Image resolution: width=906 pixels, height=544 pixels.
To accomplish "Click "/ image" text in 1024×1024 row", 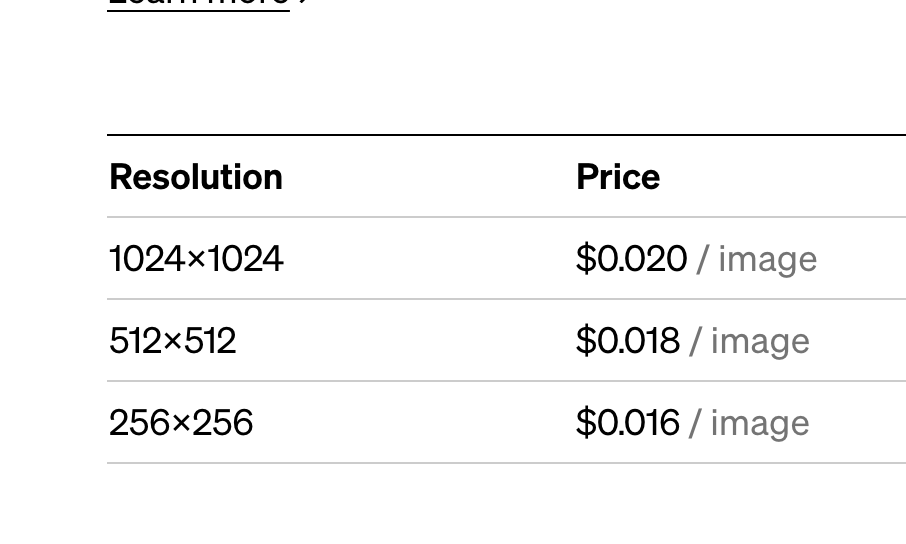I will tap(757, 260).
